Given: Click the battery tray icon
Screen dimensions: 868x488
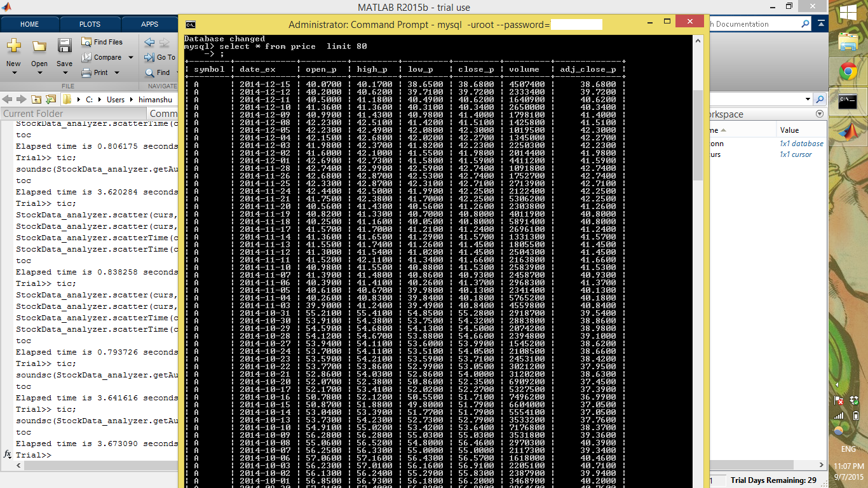Looking at the screenshot, I should [x=856, y=416].
